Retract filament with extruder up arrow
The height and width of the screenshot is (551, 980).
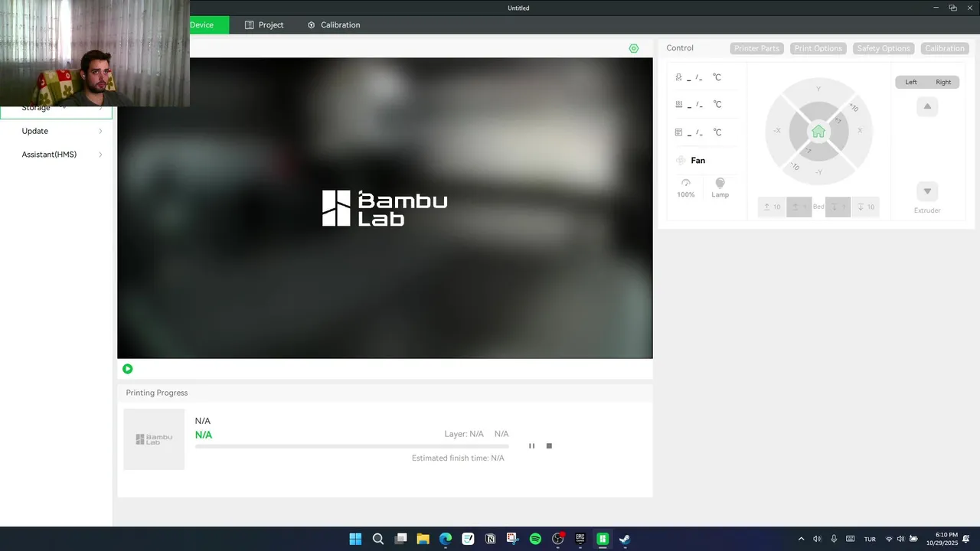(927, 106)
